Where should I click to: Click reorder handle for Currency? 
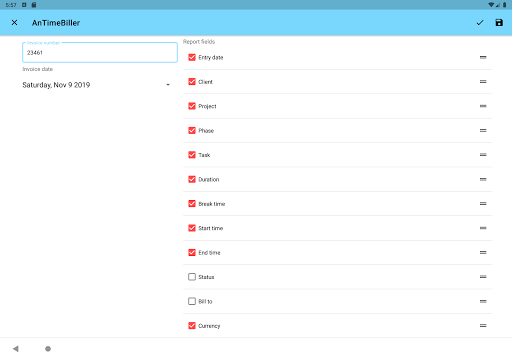click(483, 326)
